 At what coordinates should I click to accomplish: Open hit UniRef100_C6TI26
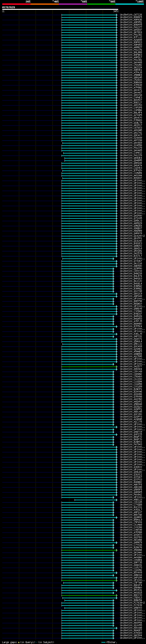click(x=131, y=15)
